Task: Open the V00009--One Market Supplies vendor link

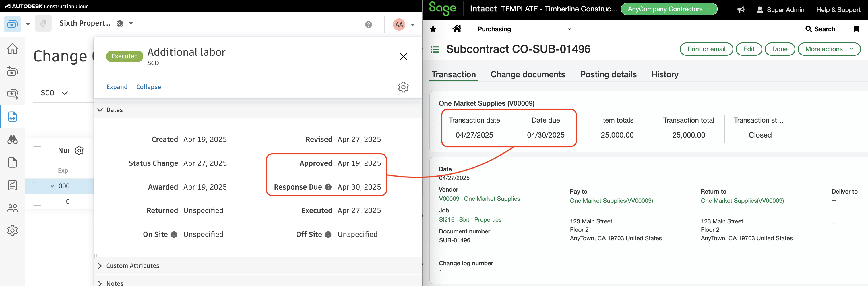Action: click(x=479, y=199)
